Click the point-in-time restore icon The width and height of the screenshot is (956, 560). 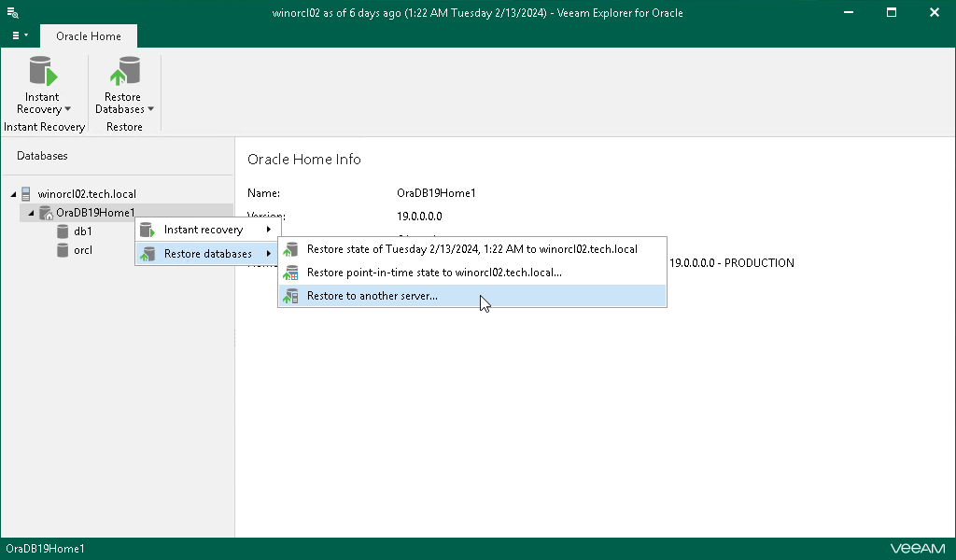click(x=291, y=273)
